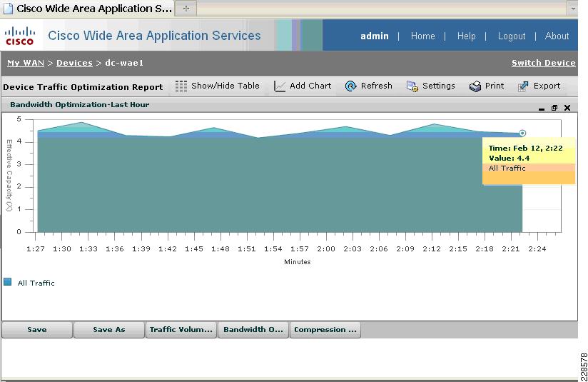Click the new tab plus button
Viewport: 588px width, 382px height.
[186, 9]
